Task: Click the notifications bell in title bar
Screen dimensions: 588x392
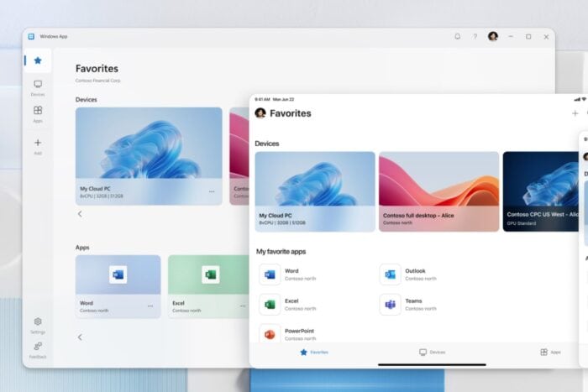Action: pyautogui.click(x=458, y=36)
